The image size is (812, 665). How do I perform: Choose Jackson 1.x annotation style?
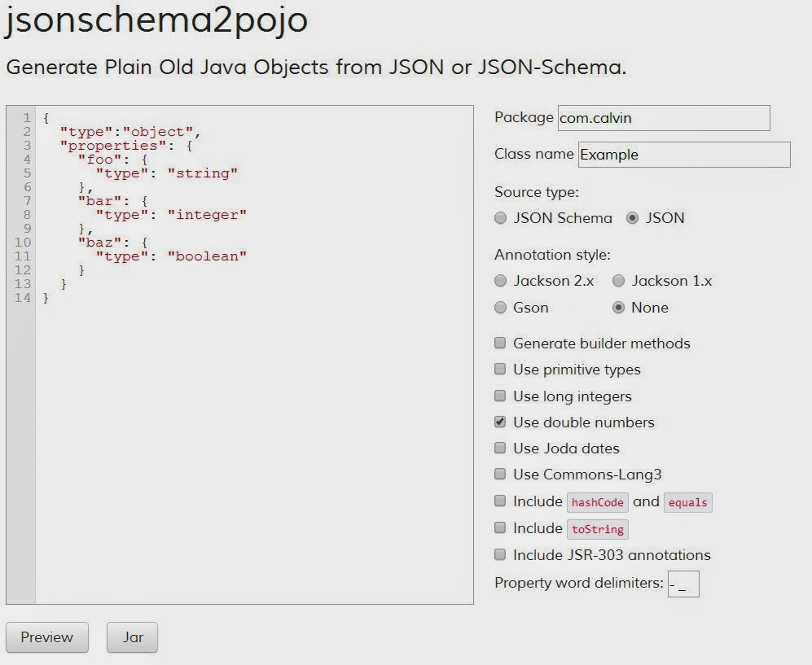coord(619,281)
